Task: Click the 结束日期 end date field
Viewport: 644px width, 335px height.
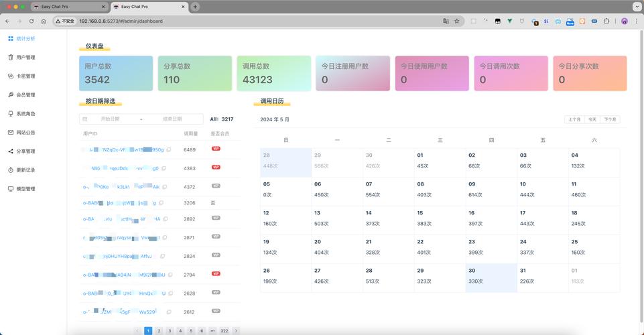Action: tap(172, 119)
